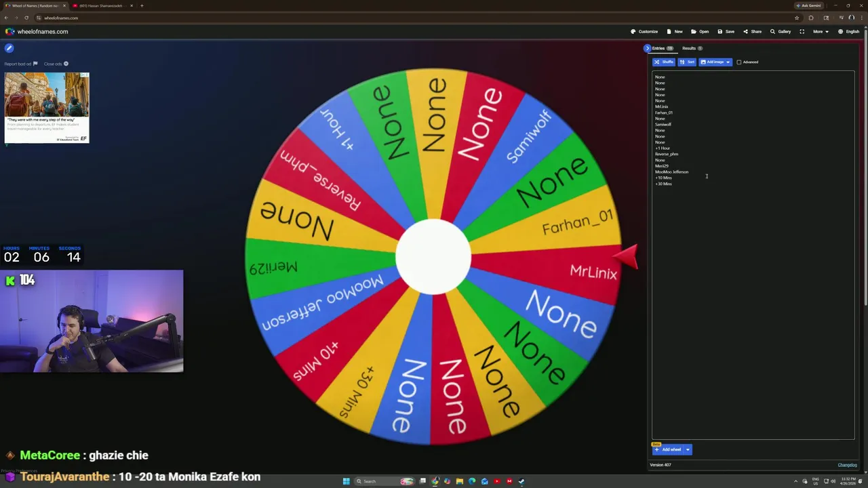Save the current wheel
Image resolution: width=868 pixels, height=488 pixels.
726,31
